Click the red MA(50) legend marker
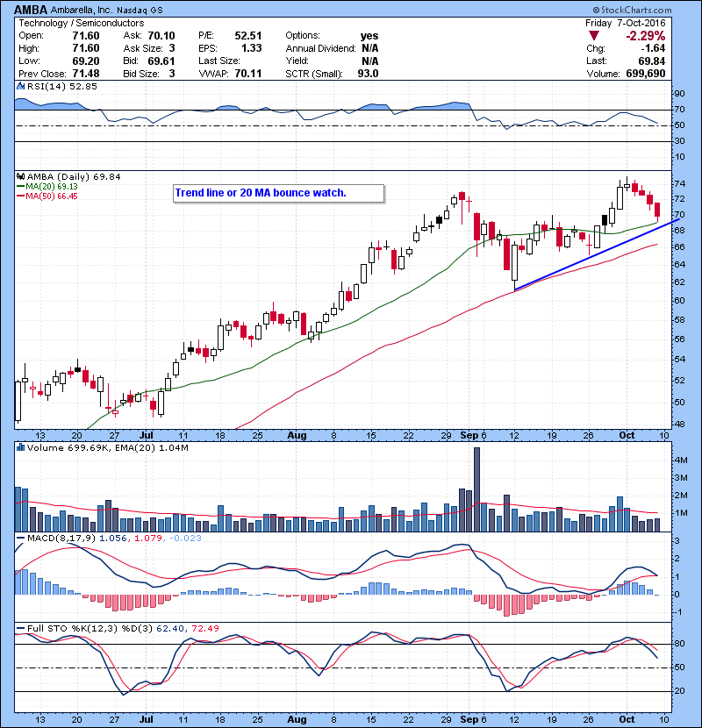The width and height of the screenshot is (702, 728). [20, 196]
